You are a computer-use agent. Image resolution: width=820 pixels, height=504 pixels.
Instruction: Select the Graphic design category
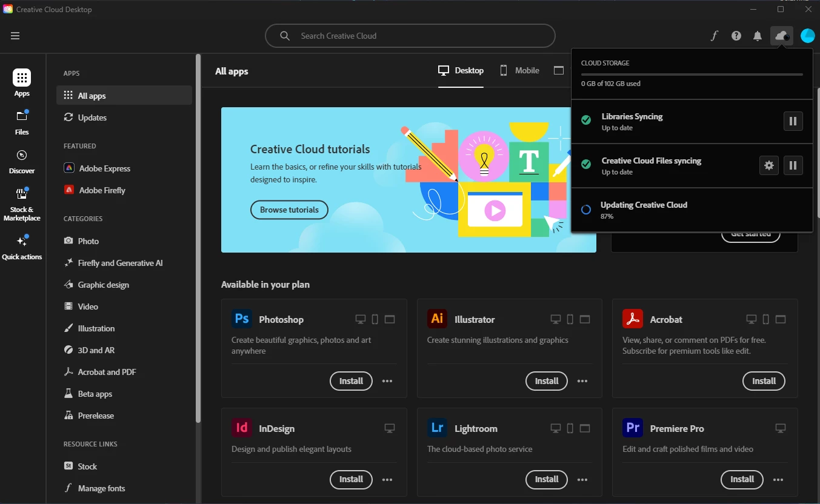[x=124, y=285]
